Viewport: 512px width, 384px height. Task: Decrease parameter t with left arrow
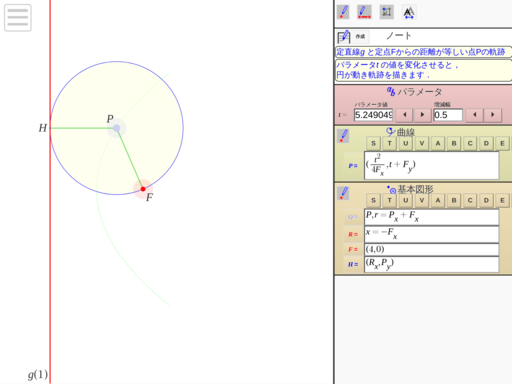(405, 115)
